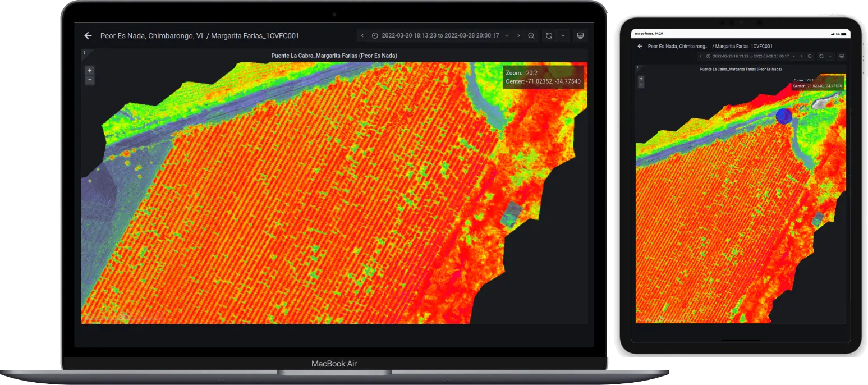The image size is (868, 385).
Task: Open refresh interval dropdown on tablet
Action: point(830,56)
